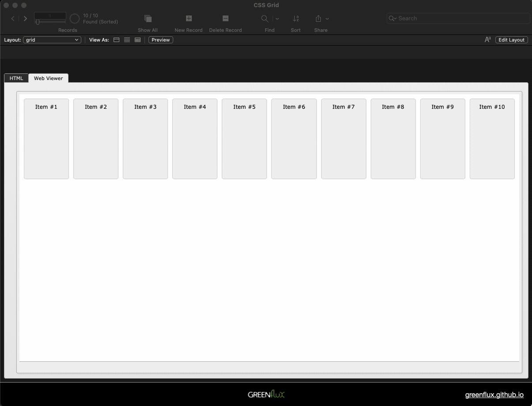
Task: Create a New Record
Action: [189, 19]
